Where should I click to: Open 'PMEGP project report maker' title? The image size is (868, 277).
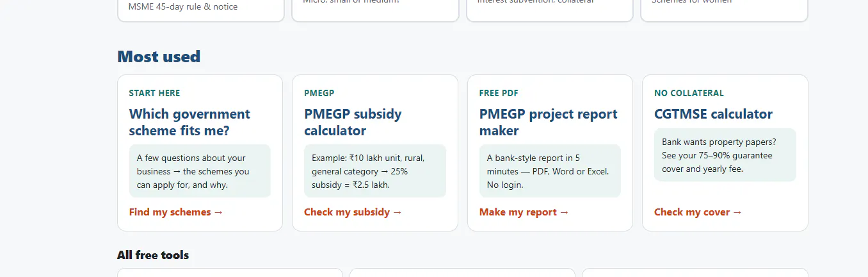click(x=548, y=122)
